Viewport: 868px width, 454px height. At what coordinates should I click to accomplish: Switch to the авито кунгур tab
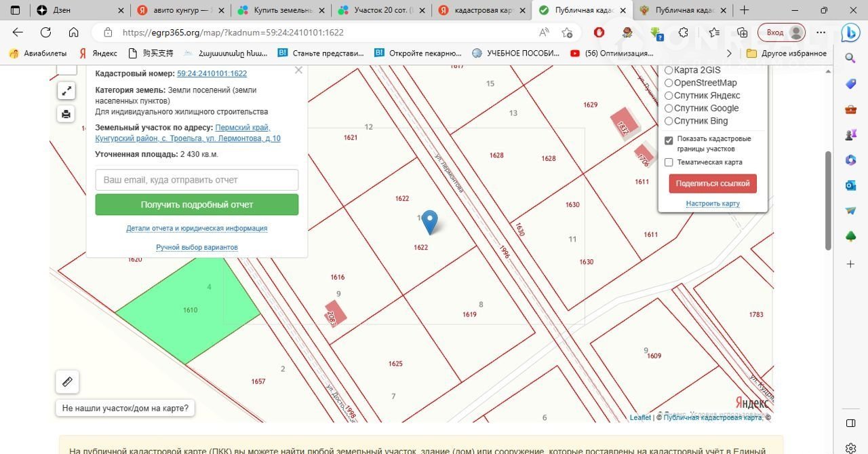point(180,10)
